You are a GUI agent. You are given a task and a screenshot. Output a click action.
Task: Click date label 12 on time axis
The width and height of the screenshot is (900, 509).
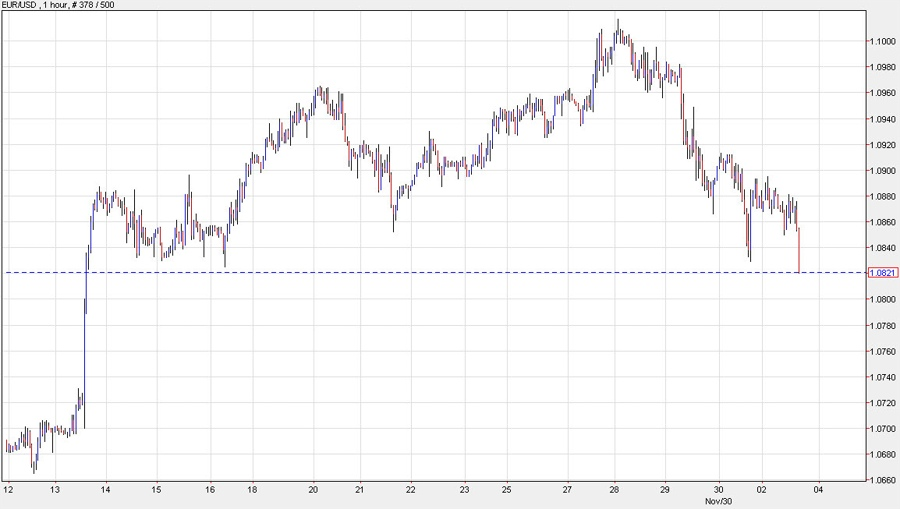8,490
